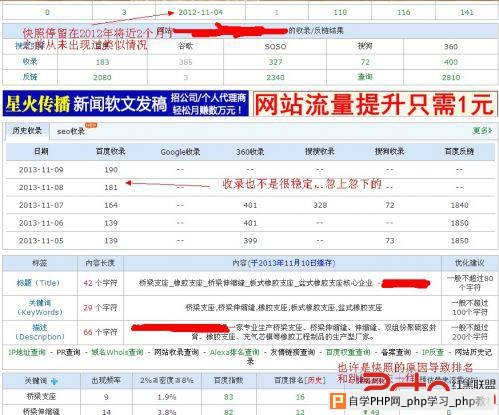
Task: Open the 网站收录查询 link
Action: coord(176,352)
